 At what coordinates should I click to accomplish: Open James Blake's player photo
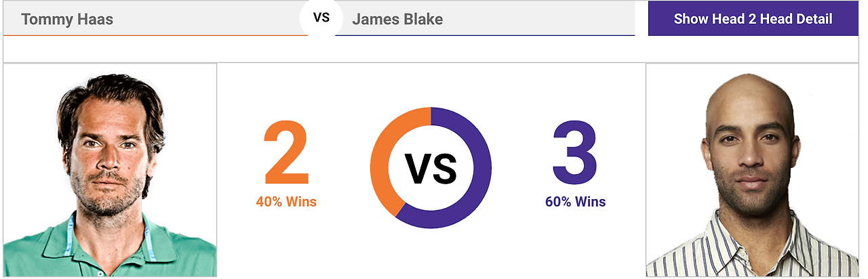(752, 170)
